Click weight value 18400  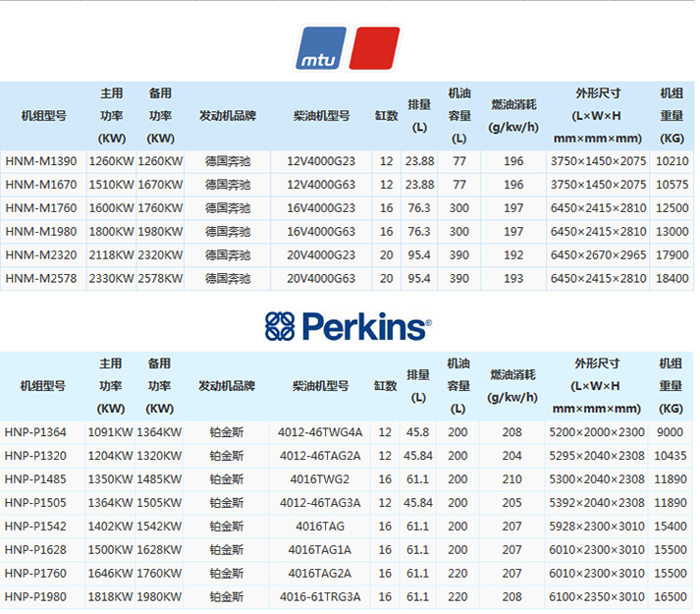pos(672,278)
